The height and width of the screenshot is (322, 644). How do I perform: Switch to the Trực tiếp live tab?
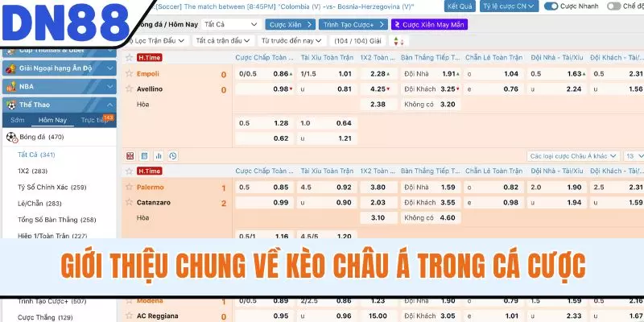click(x=94, y=120)
